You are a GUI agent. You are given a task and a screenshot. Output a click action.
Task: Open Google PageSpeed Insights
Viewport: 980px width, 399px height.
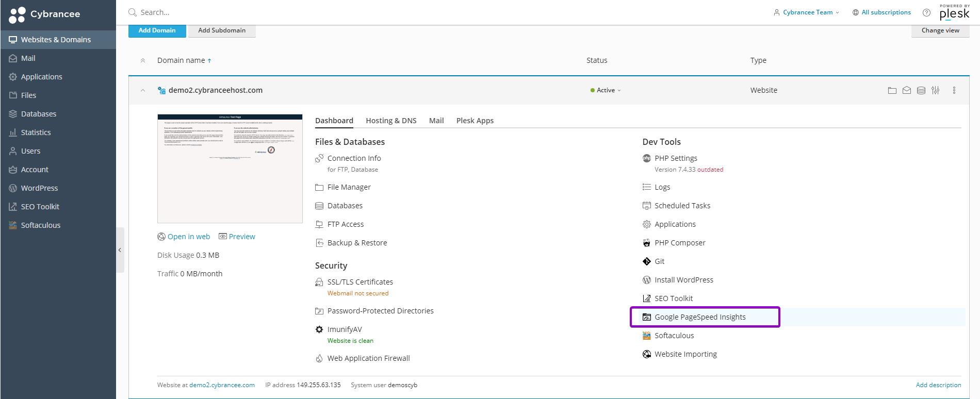tap(700, 317)
